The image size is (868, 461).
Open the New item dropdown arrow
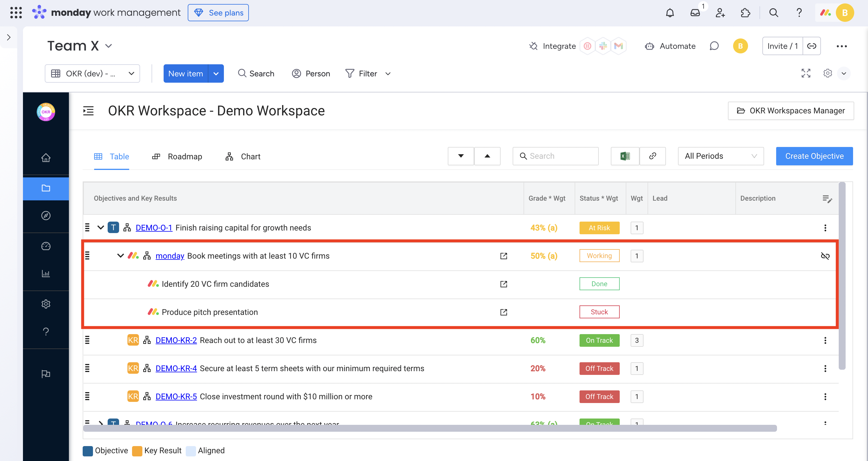[x=216, y=73]
